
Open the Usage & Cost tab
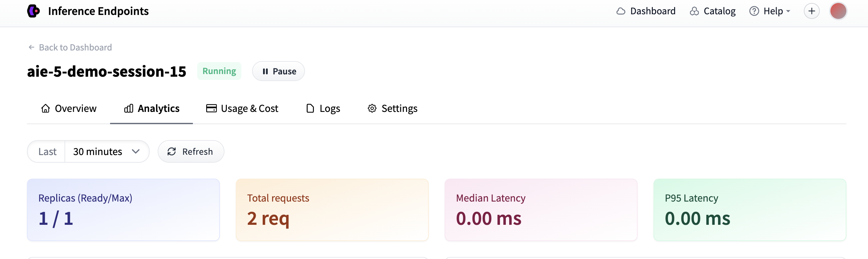tap(241, 109)
